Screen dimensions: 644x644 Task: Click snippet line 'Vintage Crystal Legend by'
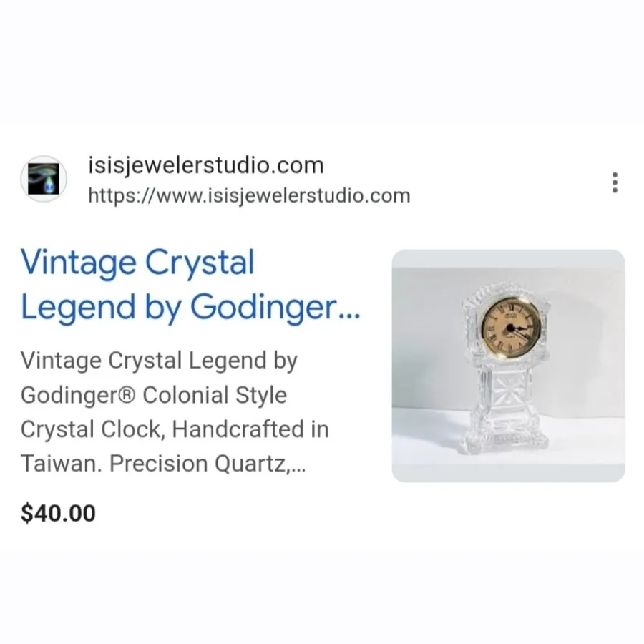159,361
